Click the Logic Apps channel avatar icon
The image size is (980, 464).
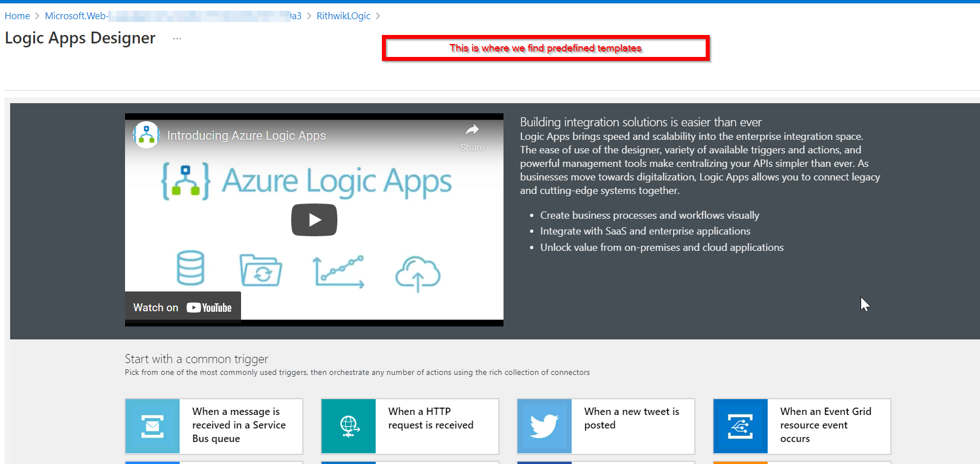146,135
